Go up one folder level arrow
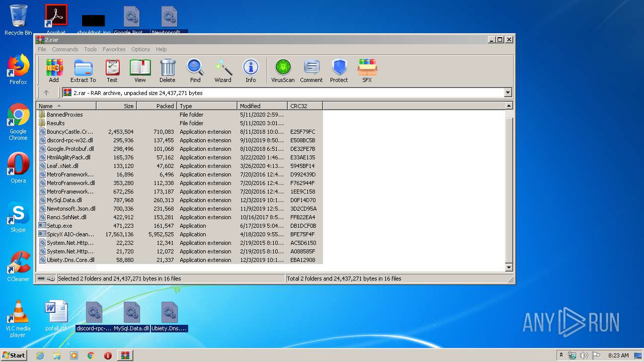Image resolution: width=644 pixels, height=362 pixels. [x=46, y=93]
